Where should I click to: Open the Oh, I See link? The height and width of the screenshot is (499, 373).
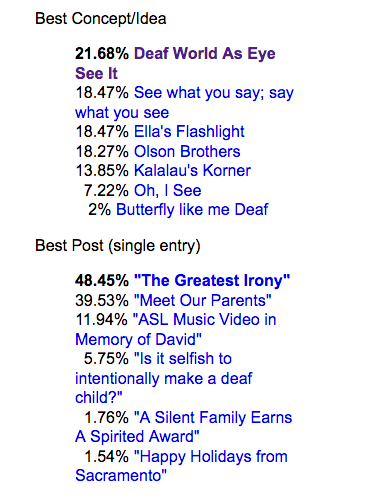point(167,191)
